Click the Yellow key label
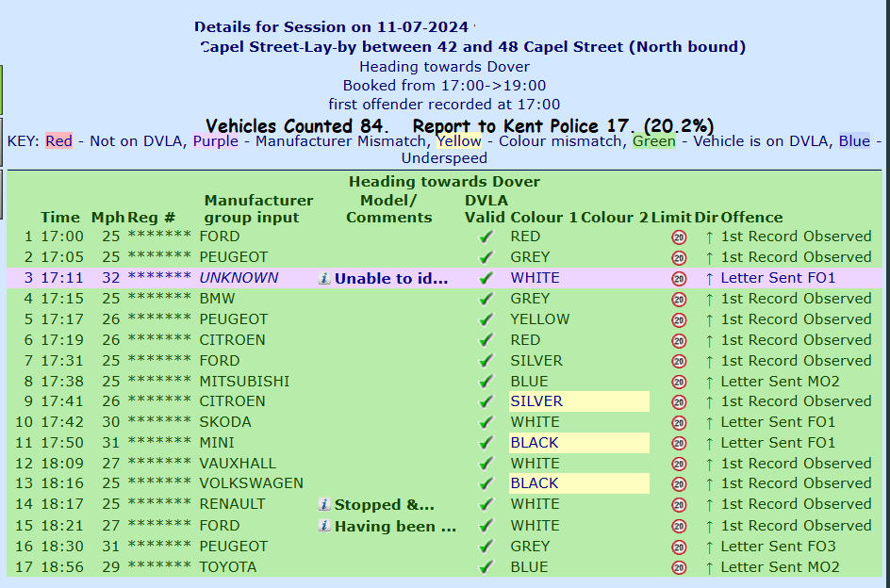890x588 pixels. click(458, 140)
